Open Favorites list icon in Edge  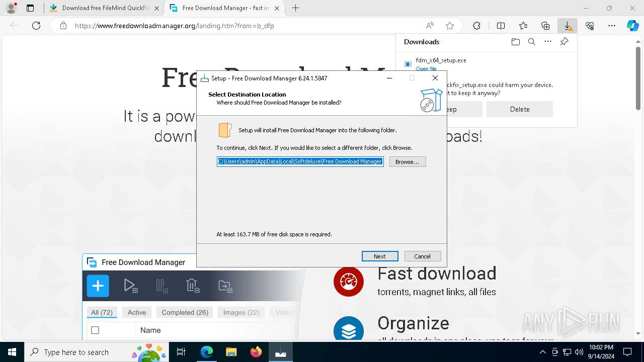[523, 26]
